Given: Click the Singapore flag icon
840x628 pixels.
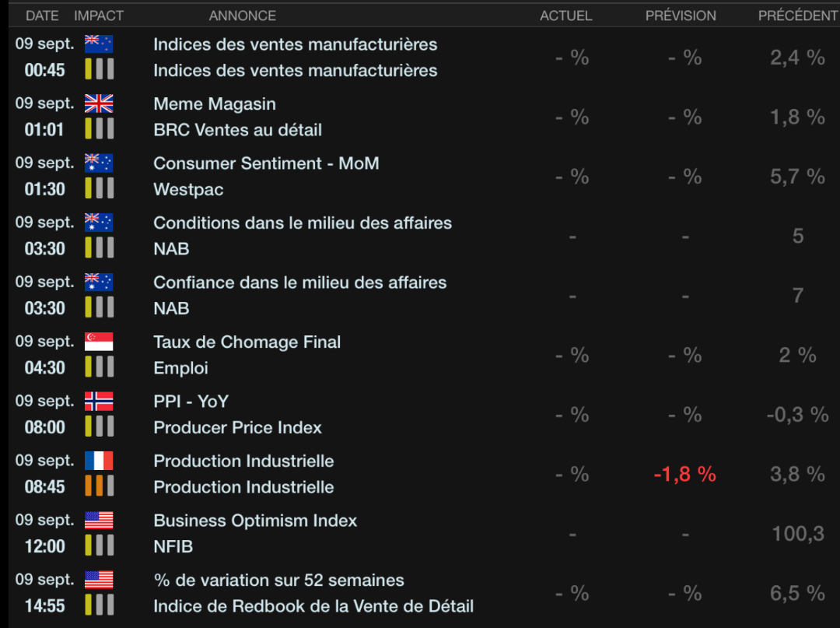Looking at the screenshot, I should tap(99, 342).
